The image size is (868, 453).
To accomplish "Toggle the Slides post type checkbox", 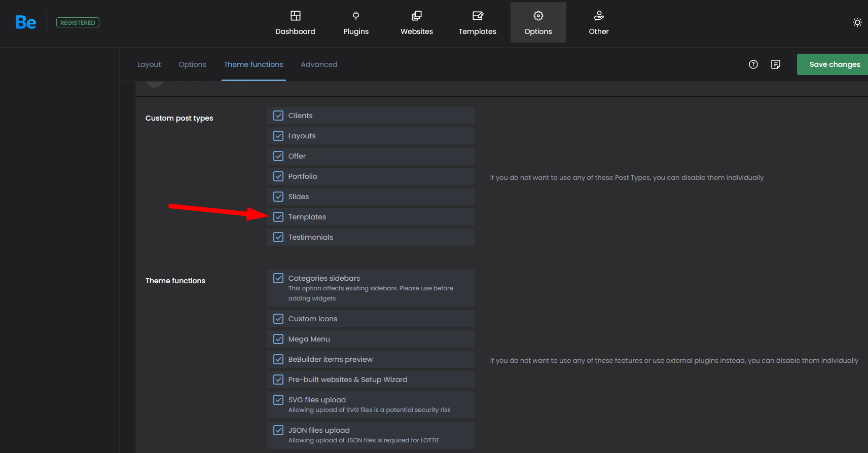I will (x=278, y=197).
